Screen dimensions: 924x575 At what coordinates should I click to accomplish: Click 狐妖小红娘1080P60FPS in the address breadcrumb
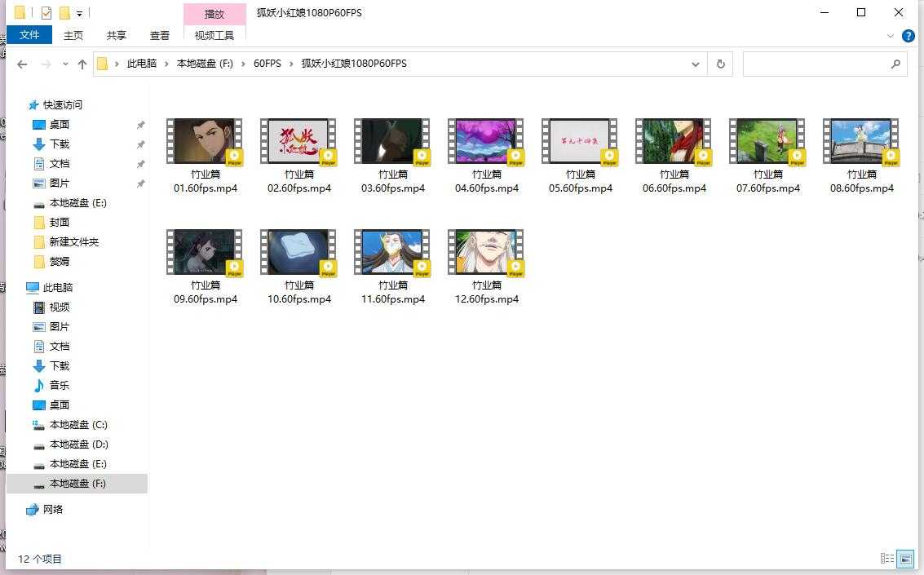354,64
